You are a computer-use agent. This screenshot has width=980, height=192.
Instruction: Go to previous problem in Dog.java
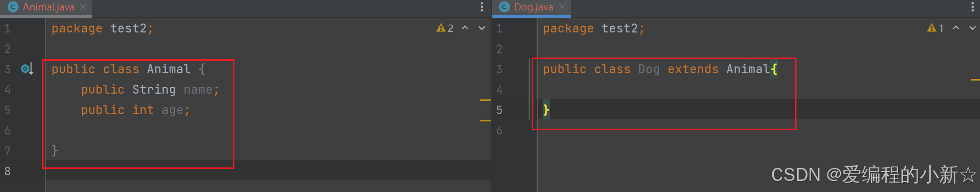coord(956,28)
